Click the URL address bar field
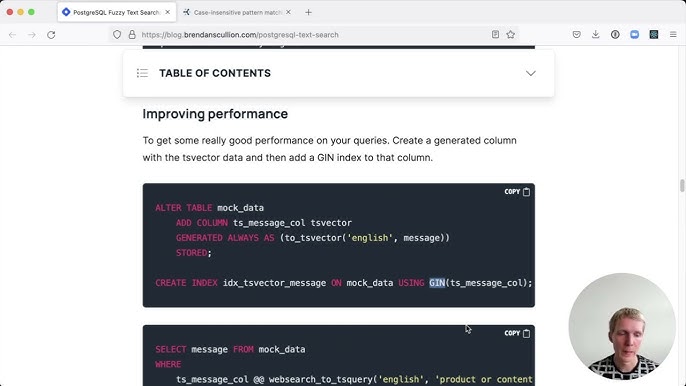Viewport: 686px width, 386px height. 313,35
